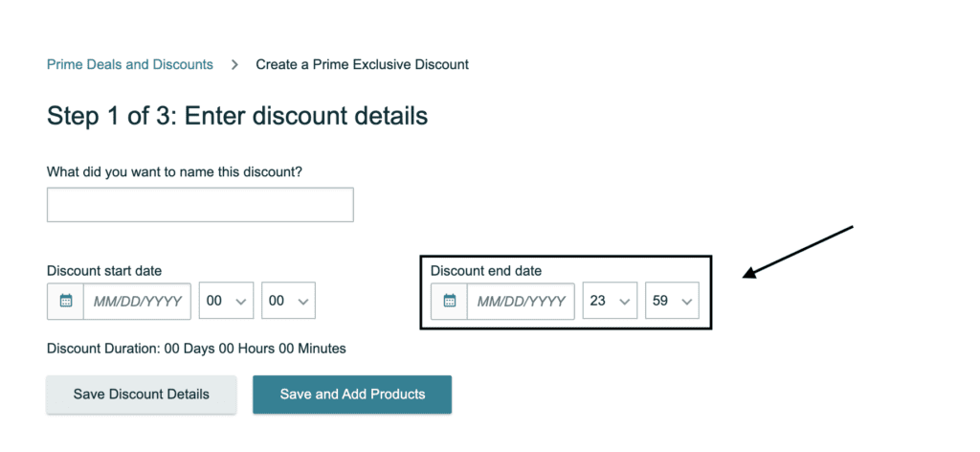This screenshot has width=980, height=452.
Task: Click the Save Discount Details button
Action: coord(142,395)
